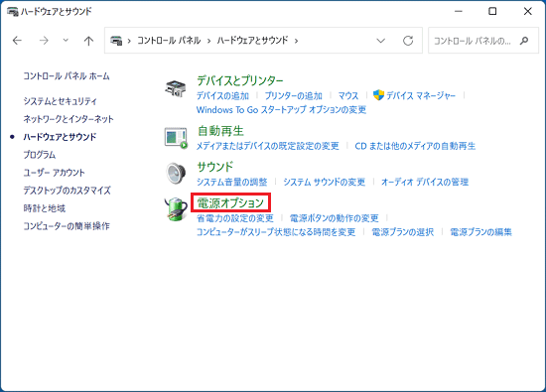Click Windows To Go スタートアップ オプションの変更
This screenshot has width=546, height=392.
click(x=281, y=110)
